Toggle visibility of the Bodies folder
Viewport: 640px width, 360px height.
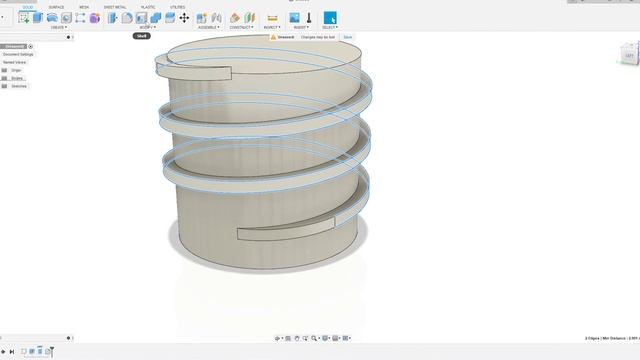4,78
